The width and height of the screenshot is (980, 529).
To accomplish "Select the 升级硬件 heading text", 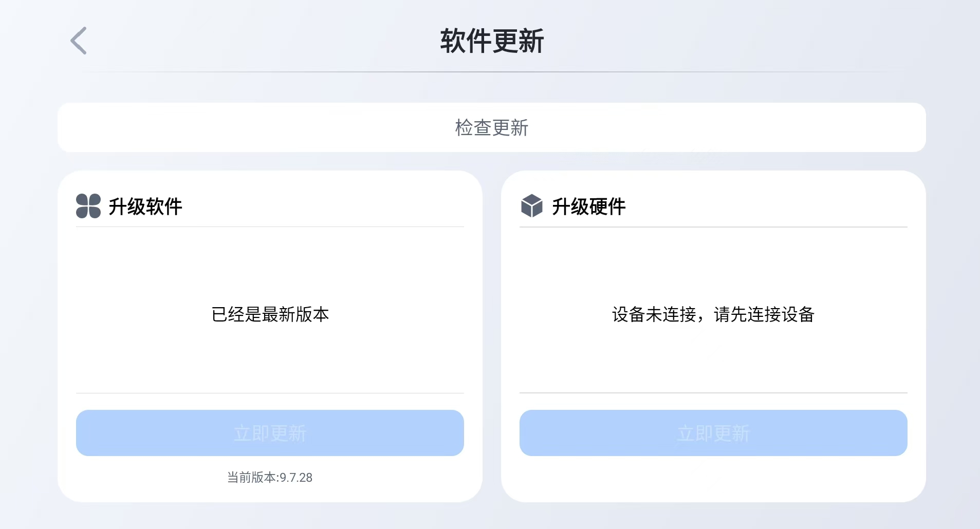I will [x=588, y=206].
